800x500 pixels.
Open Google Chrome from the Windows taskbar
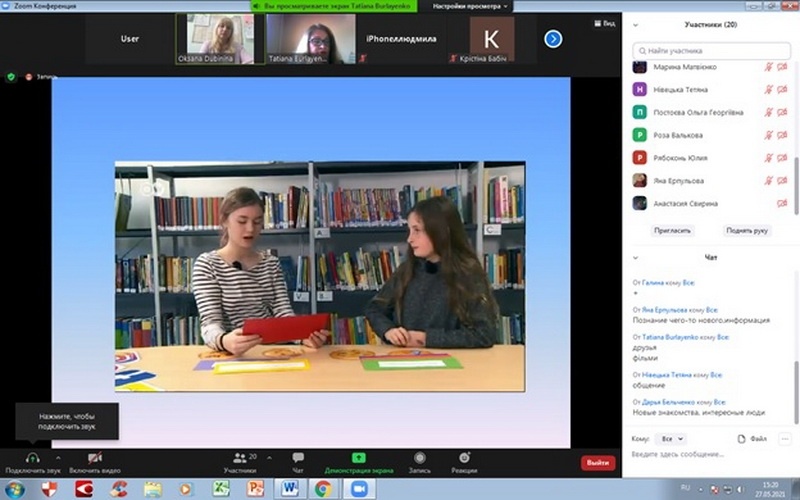pos(323,489)
